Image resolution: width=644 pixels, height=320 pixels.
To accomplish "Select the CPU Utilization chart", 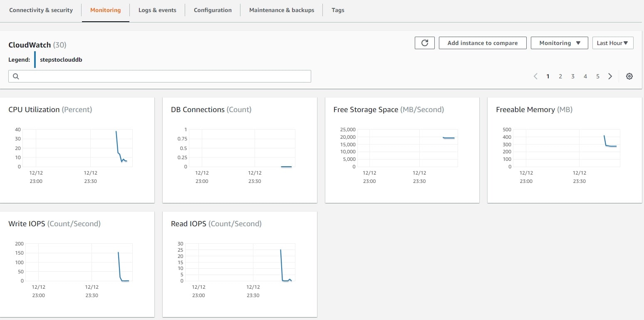I will click(x=77, y=150).
